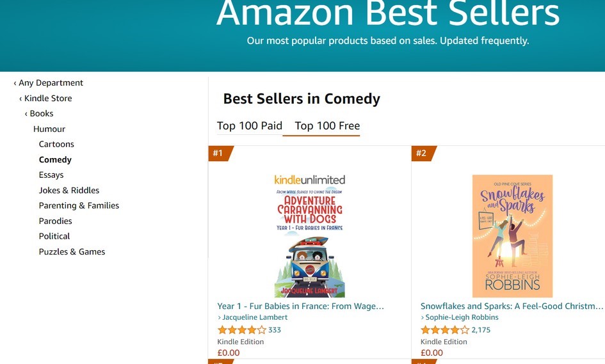
Task: Open the Snowflakes and Sparks book cover
Action: 512,235
